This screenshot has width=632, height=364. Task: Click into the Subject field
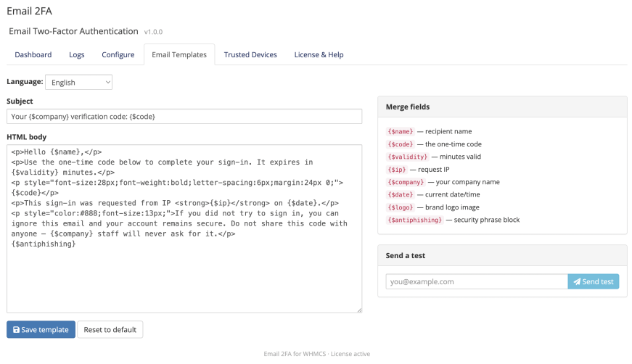184,116
